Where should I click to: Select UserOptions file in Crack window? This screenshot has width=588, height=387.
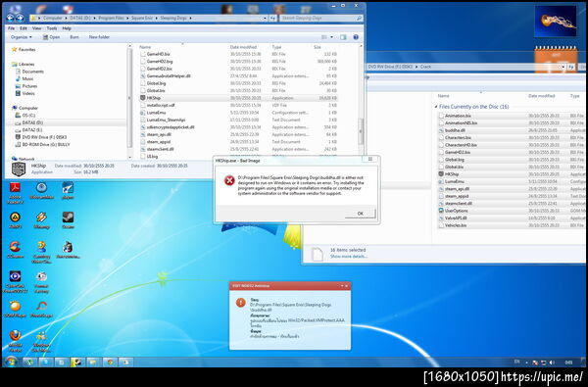pos(512,211)
